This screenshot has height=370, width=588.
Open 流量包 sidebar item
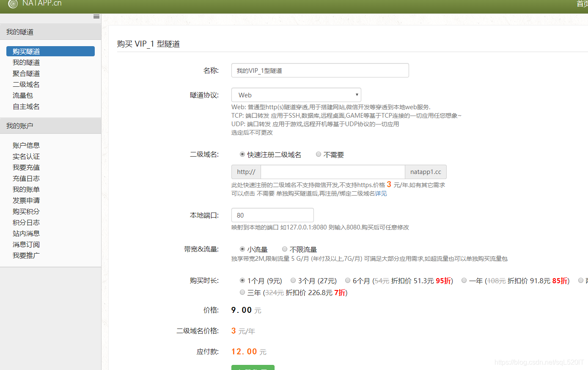click(x=23, y=95)
